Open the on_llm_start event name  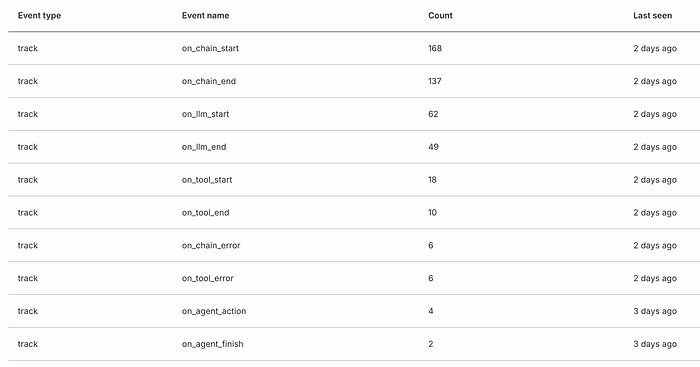(205, 114)
